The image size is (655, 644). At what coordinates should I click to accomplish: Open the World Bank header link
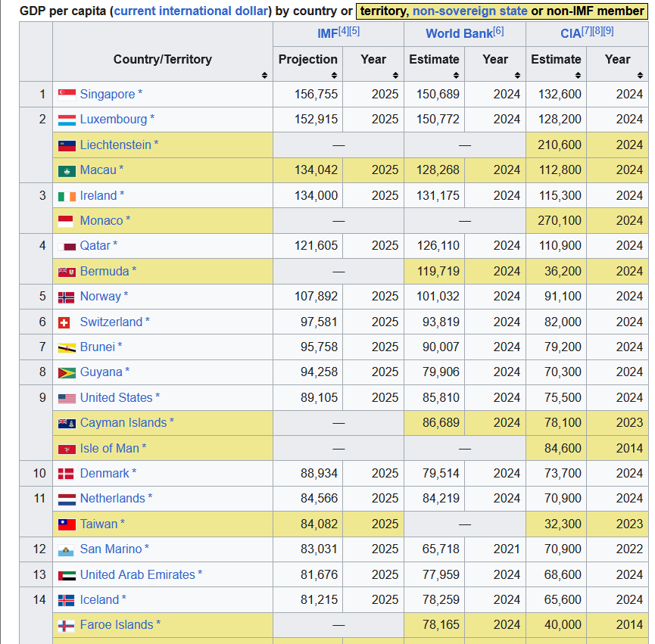tap(459, 34)
